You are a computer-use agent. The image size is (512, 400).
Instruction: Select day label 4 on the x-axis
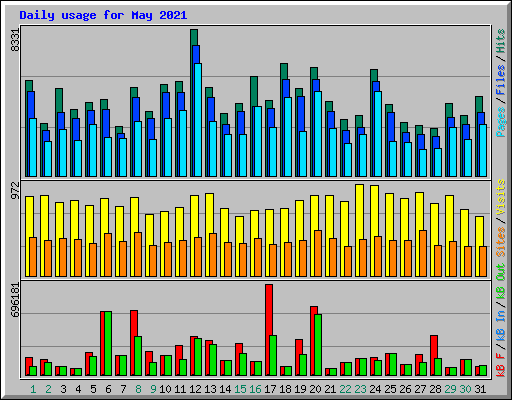coord(78,389)
